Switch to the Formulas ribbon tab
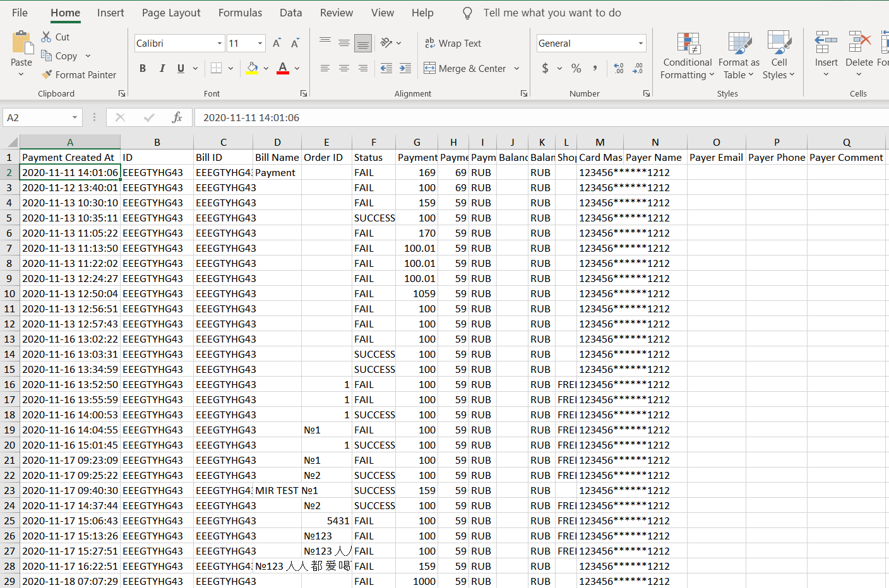 [240, 13]
